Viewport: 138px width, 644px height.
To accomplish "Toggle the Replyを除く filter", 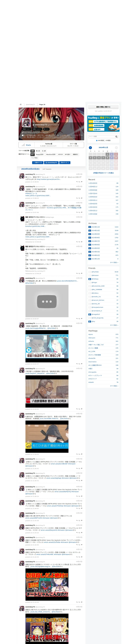I will (x=40, y=154).
